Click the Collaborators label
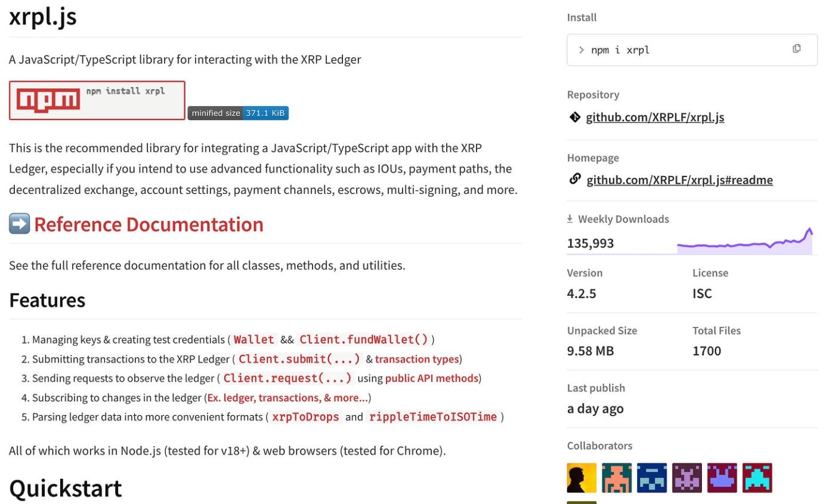The height and width of the screenshot is (504, 835). pos(599,446)
